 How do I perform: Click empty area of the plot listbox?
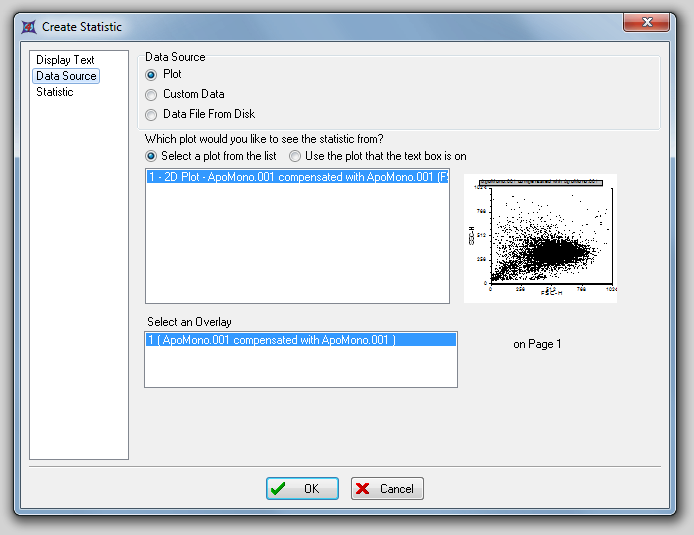[297, 243]
